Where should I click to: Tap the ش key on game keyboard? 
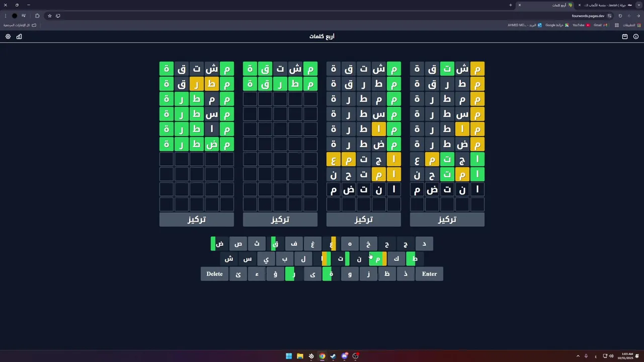tap(229, 259)
